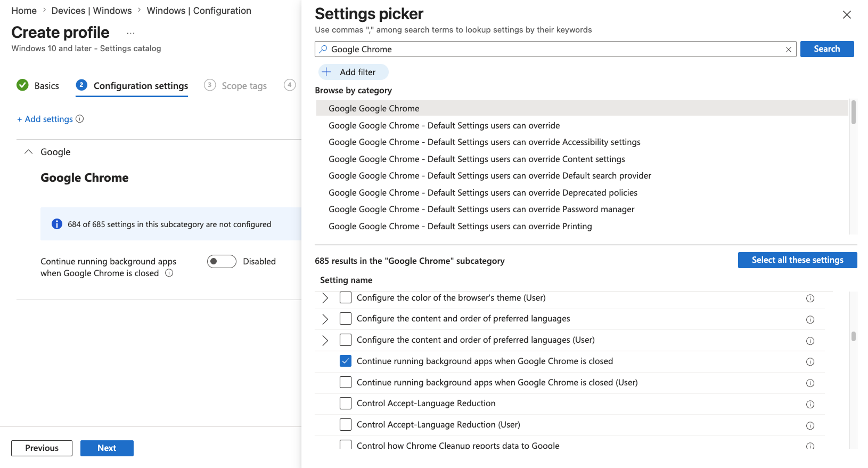Screen dimensions: 868x468
Task: Focus the settings search field
Action: click(555, 49)
